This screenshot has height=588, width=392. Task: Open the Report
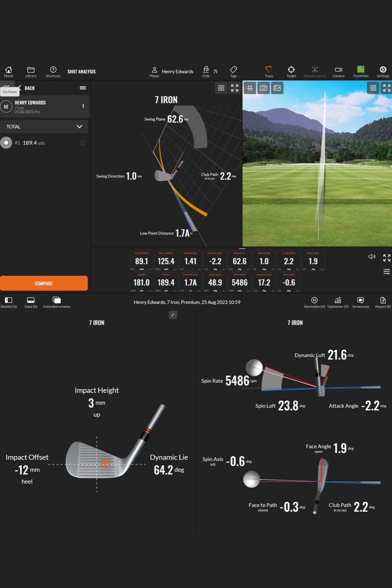click(383, 302)
